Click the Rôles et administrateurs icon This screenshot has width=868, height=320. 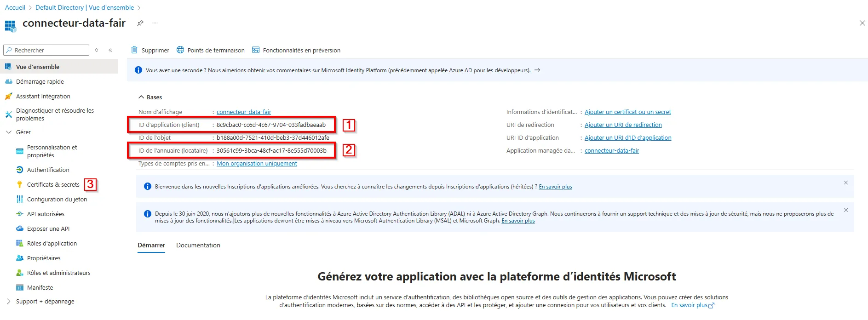pyautogui.click(x=19, y=273)
